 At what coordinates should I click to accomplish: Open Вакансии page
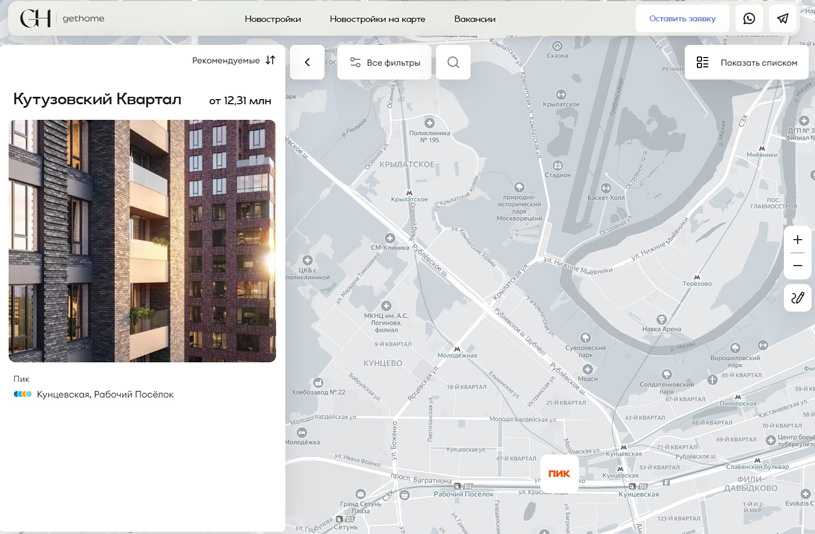(x=474, y=19)
